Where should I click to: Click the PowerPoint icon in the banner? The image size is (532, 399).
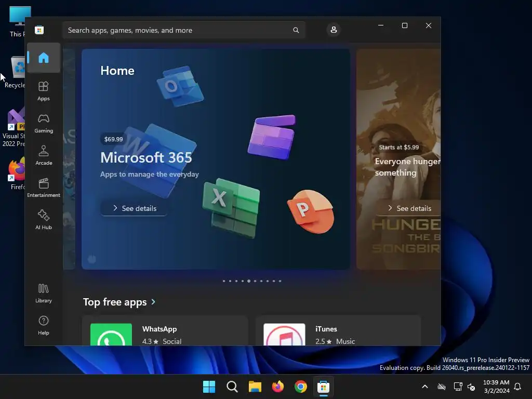(311, 212)
